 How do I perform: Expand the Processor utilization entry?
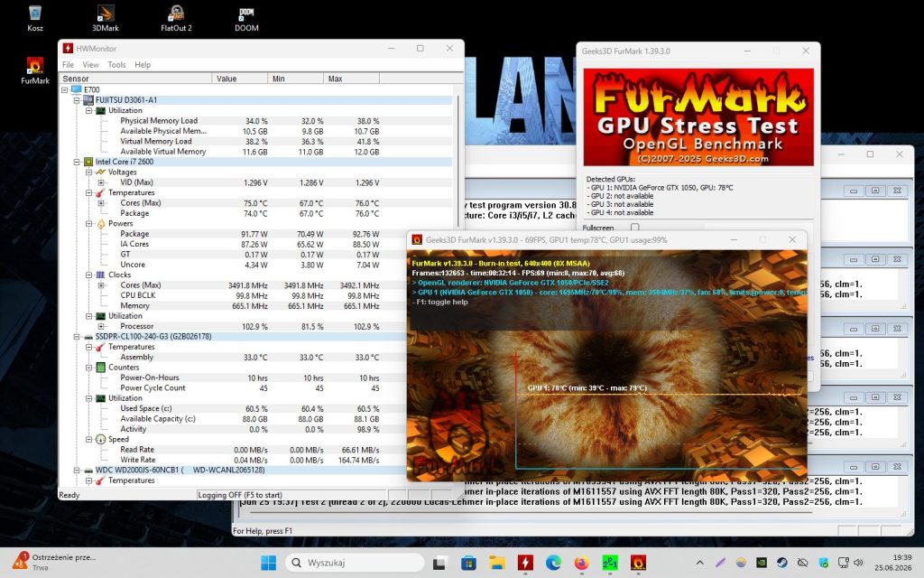(101, 326)
